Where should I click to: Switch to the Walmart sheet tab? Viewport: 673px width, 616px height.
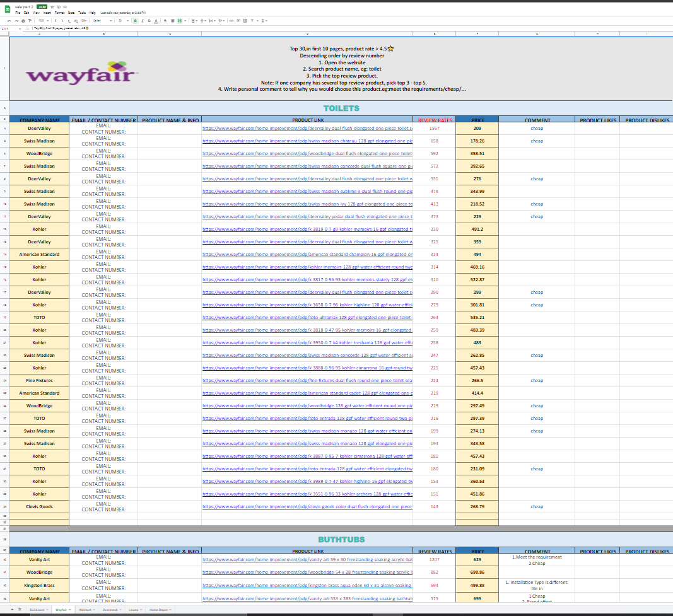pos(87,610)
